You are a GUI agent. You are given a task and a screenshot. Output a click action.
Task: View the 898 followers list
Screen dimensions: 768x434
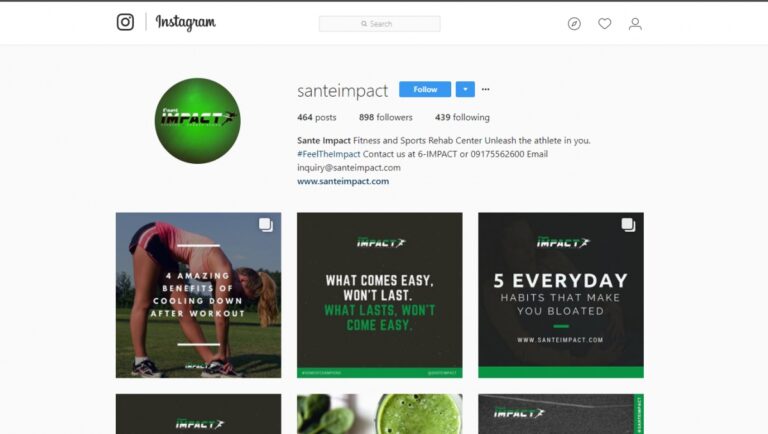point(385,117)
